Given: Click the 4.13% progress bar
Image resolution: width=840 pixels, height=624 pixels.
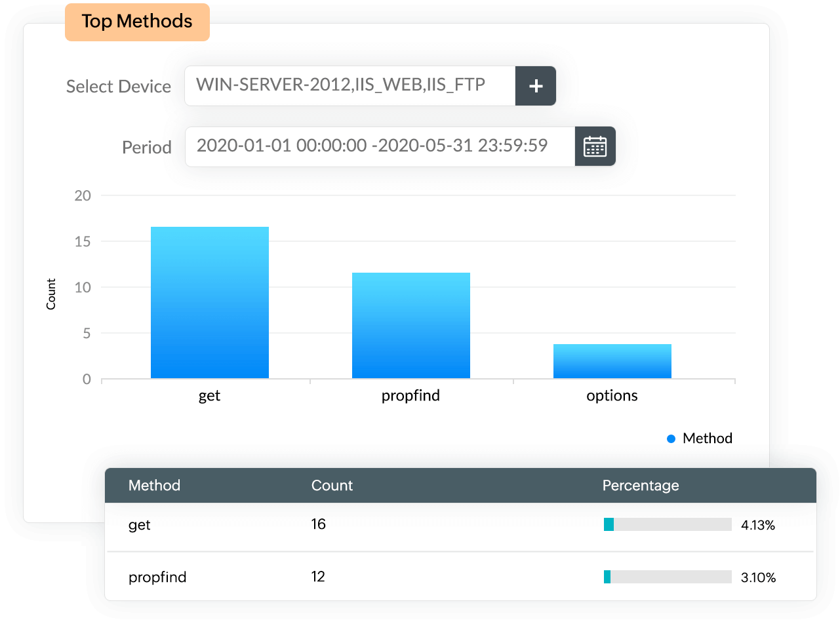Looking at the screenshot, I should pos(668,524).
